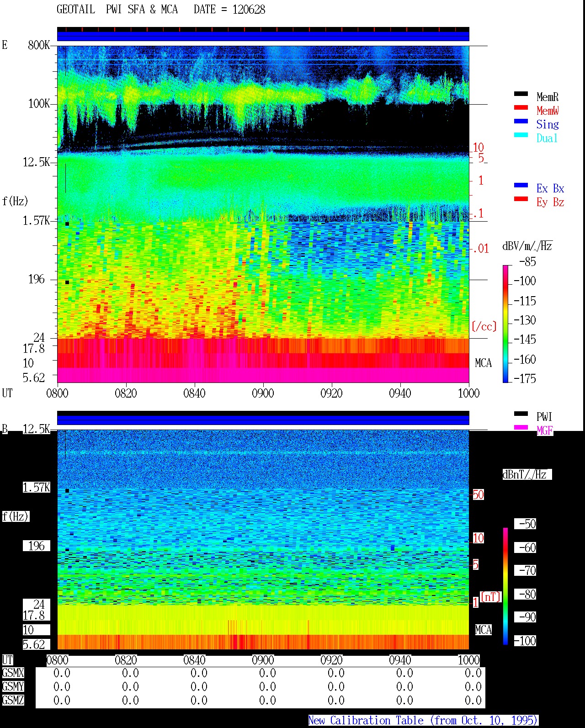Image resolution: width=585 pixels, height=728 pixels.
Task: Select the 'PWI' legend label
Action: point(544,417)
